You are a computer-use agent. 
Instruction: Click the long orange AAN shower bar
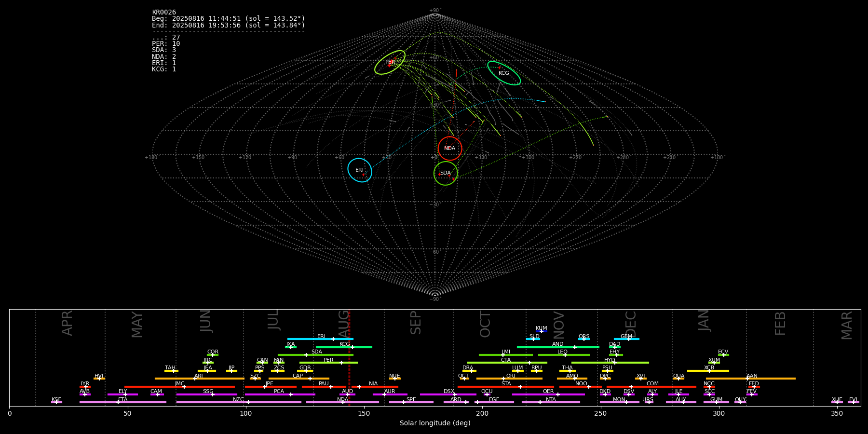(x=751, y=379)
